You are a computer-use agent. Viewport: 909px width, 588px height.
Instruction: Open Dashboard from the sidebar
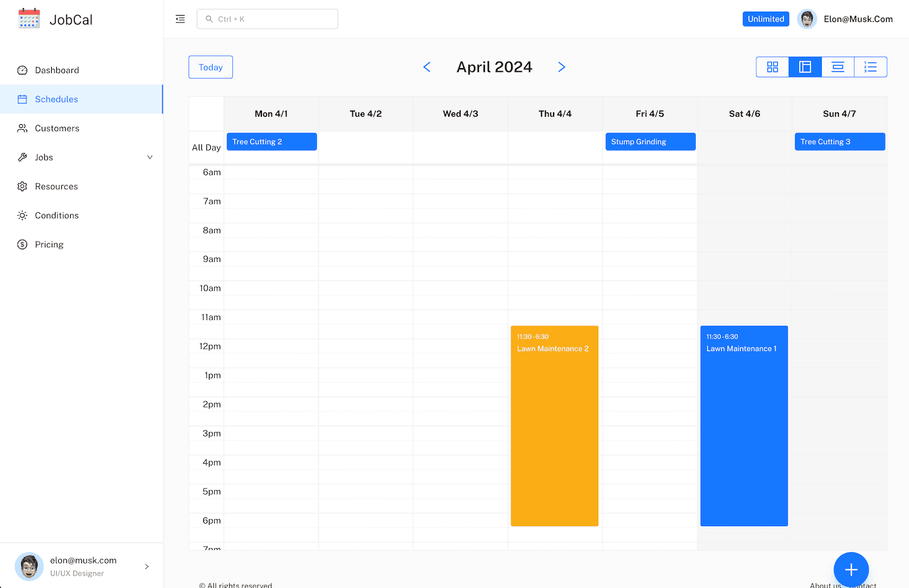(x=57, y=70)
